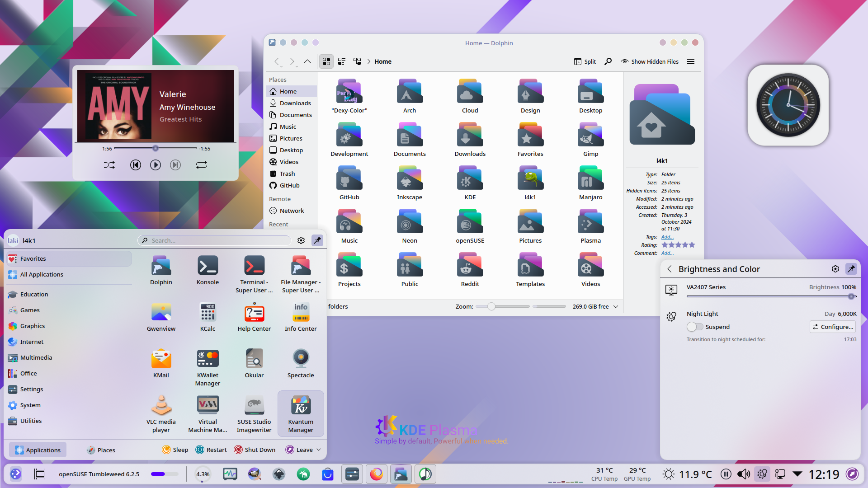Switch Dolphin to details tree view mode
This screenshot has width=868, height=488.
click(357, 61)
